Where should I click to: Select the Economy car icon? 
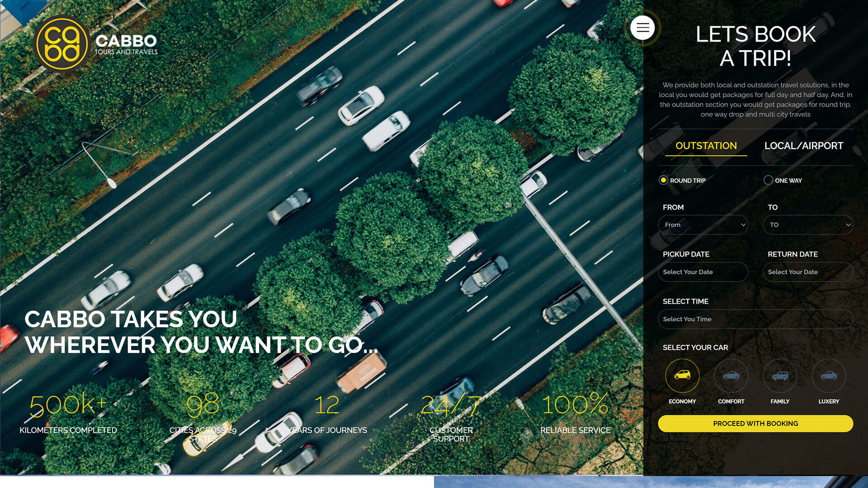point(682,375)
